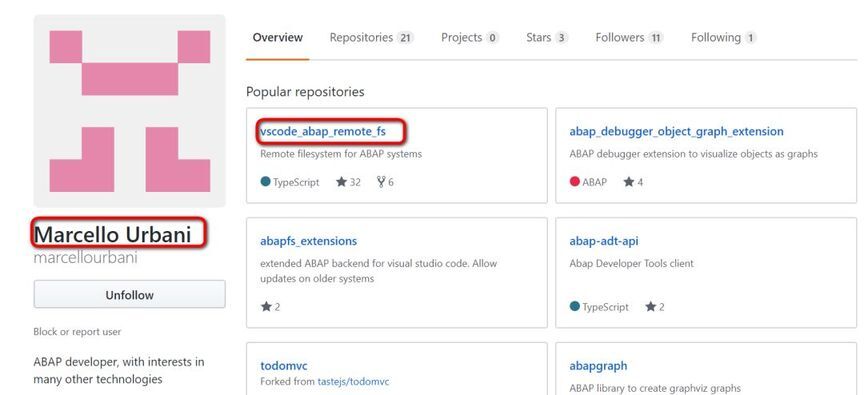
Task: Click the Block or report user link
Action: [77, 332]
